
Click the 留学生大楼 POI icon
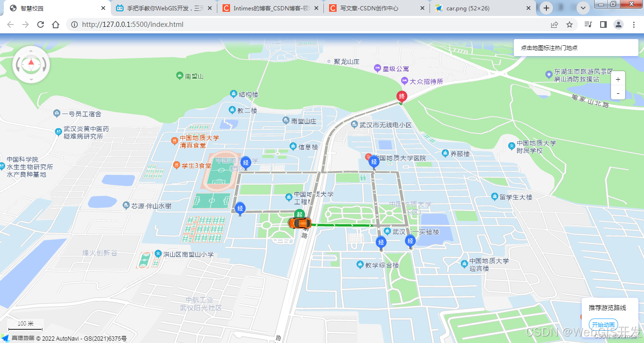[x=495, y=196]
